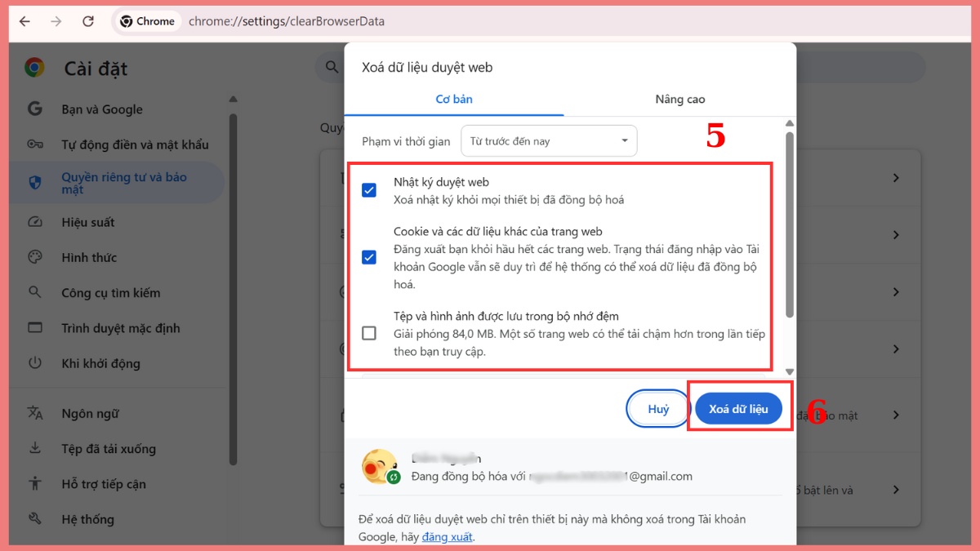Image resolution: width=980 pixels, height=551 pixels.
Task: Open Hình thức settings section
Action: pos(89,257)
